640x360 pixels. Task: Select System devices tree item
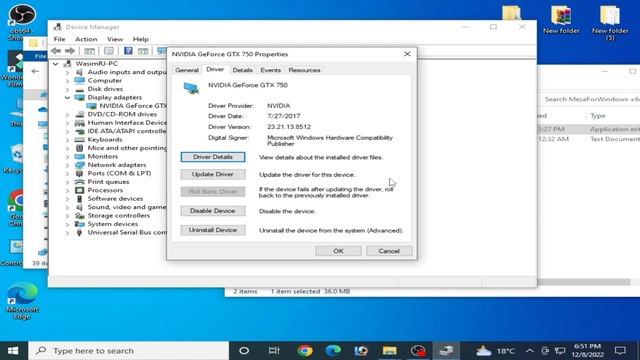(x=113, y=224)
